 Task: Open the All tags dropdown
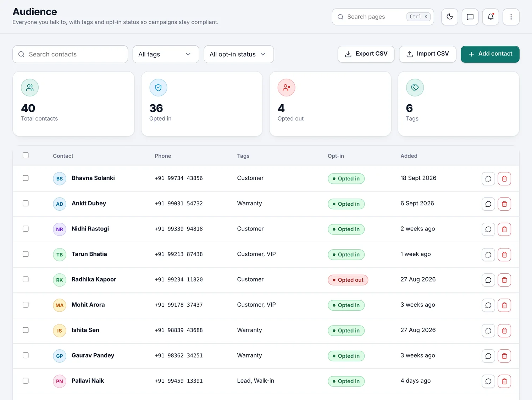tap(166, 54)
